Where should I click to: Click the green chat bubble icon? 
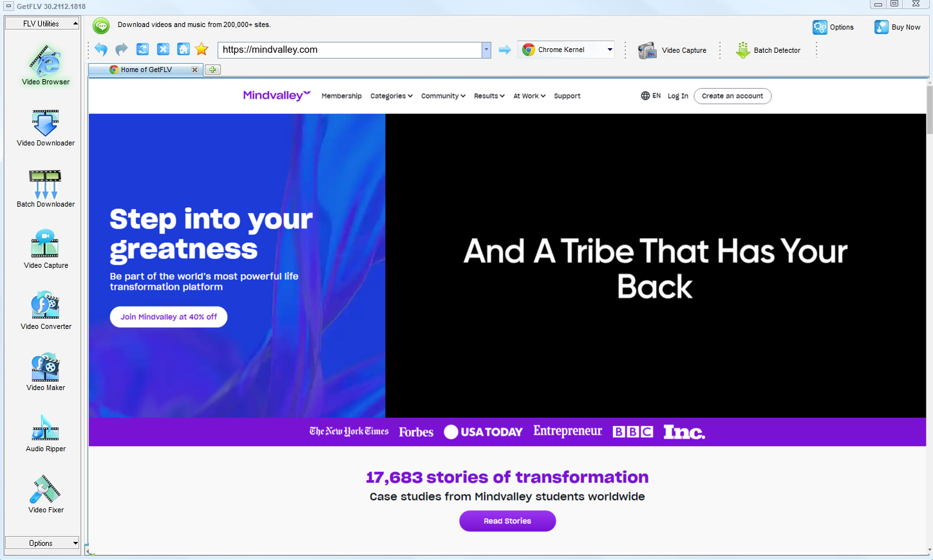coord(101,26)
